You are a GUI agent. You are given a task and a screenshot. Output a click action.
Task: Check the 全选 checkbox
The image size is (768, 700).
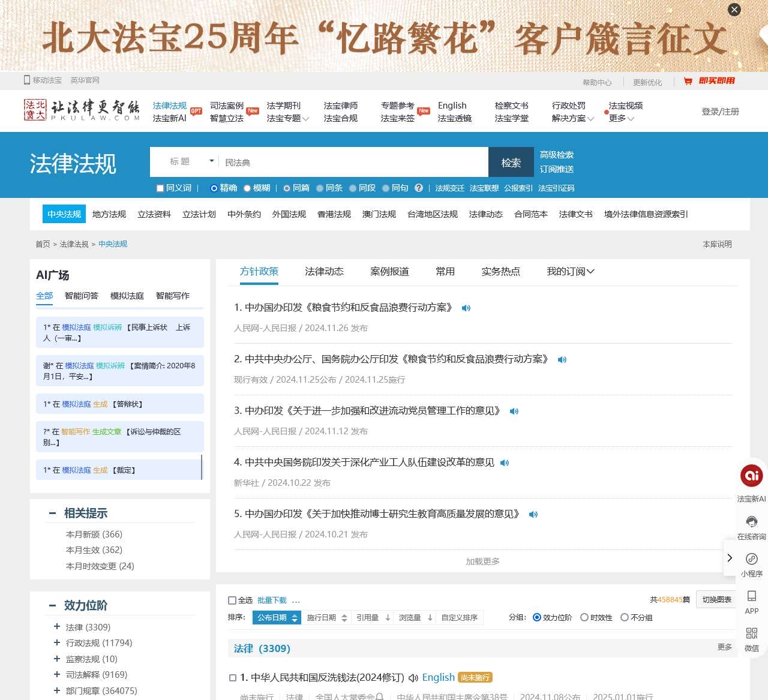(232, 600)
